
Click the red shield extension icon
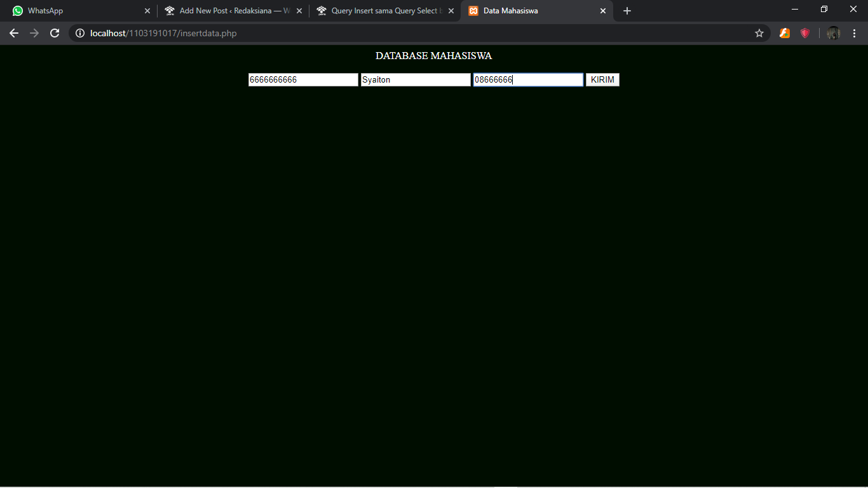805,33
